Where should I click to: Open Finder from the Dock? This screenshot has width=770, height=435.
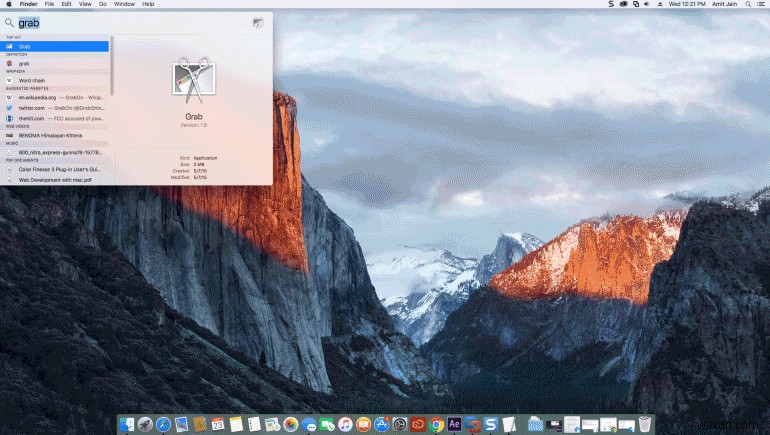(x=127, y=424)
